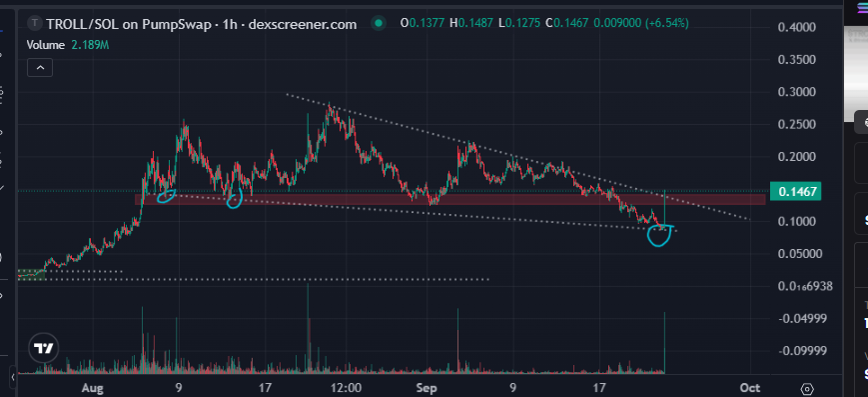This screenshot has height=397, width=868.
Task: Click the O0.1377 open value
Action: (422, 23)
